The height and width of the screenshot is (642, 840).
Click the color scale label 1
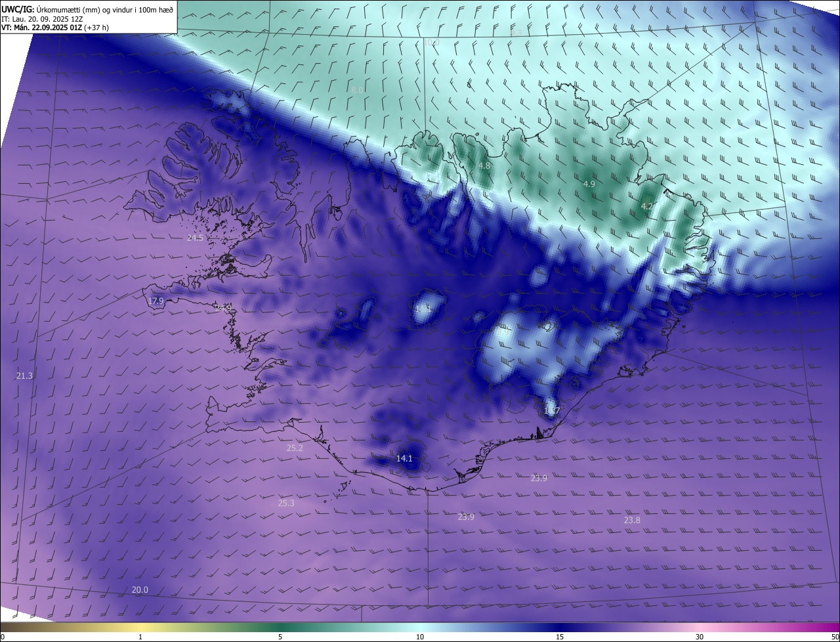coord(140,637)
